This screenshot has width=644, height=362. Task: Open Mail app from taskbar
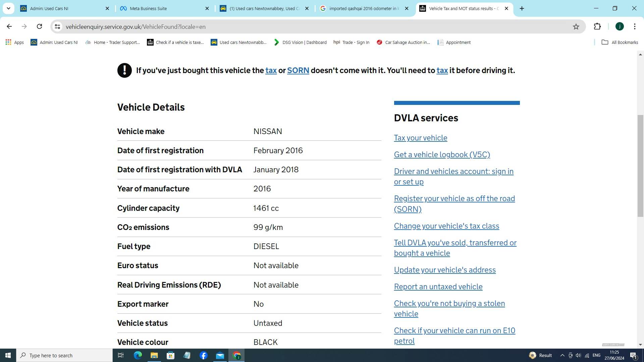(x=220, y=355)
